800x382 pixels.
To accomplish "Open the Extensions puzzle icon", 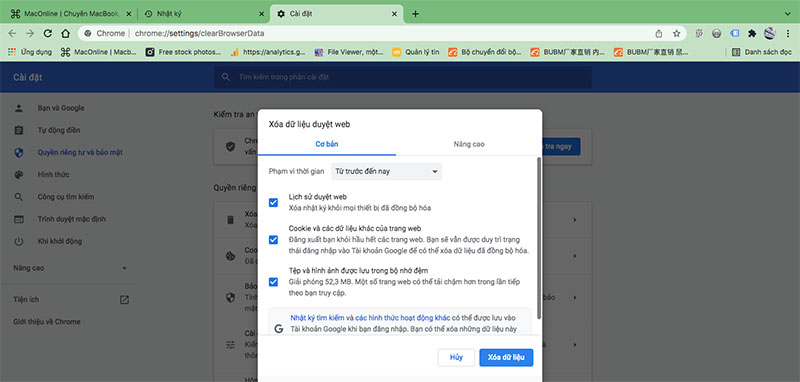I will pyautogui.click(x=752, y=34).
